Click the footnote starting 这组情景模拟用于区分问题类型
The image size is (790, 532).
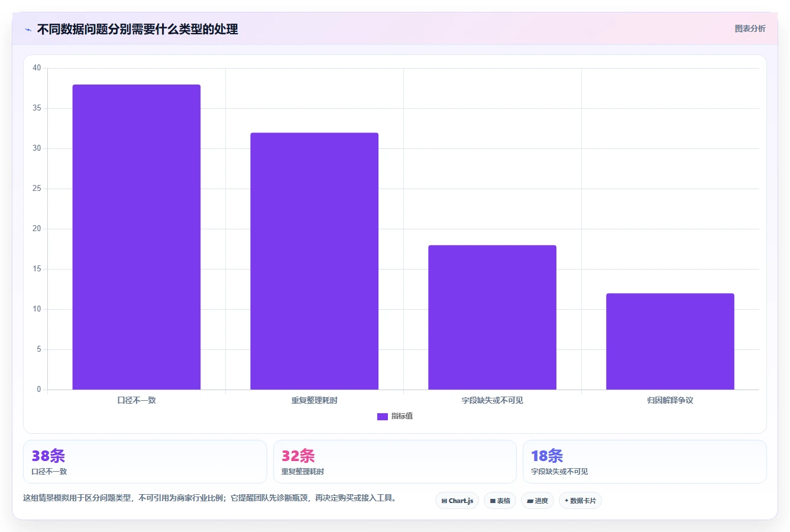209,498
